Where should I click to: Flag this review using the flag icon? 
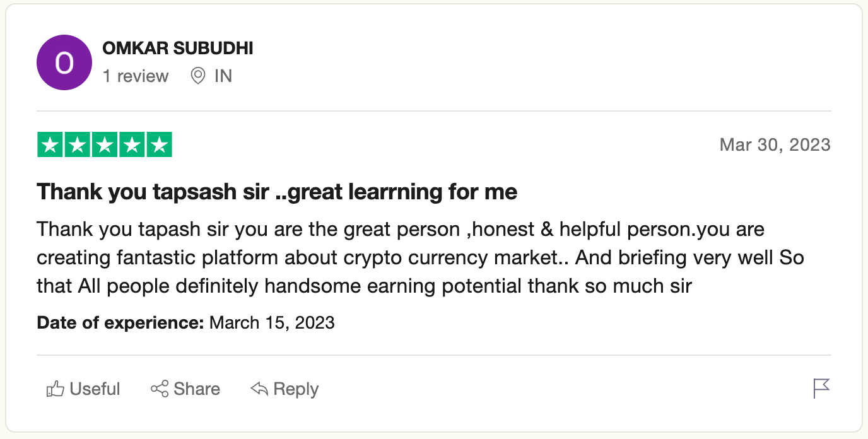[821, 389]
